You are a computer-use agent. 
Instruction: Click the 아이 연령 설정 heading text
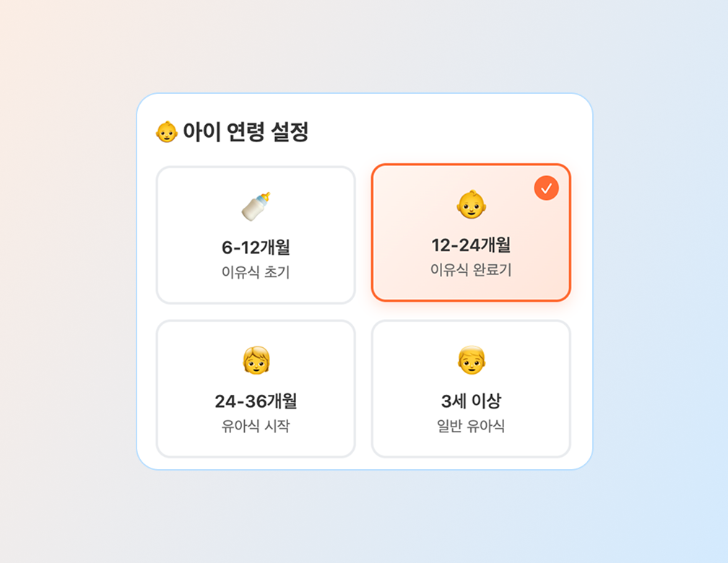click(x=246, y=132)
